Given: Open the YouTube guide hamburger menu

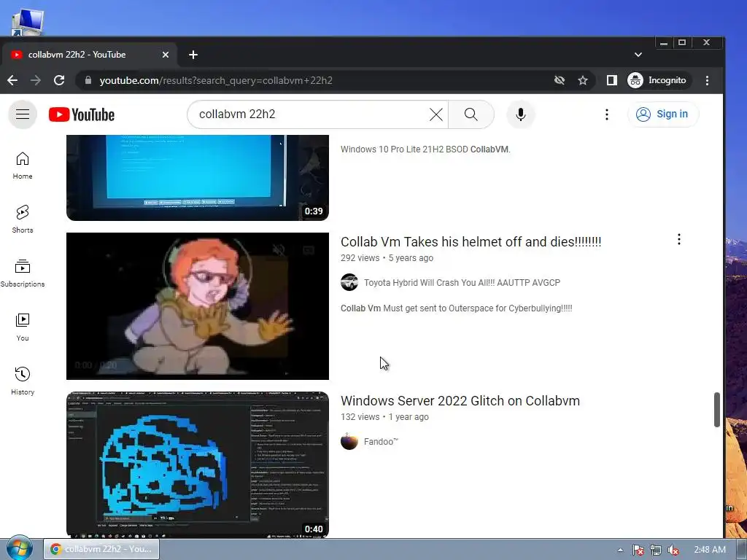Looking at the screenshot, I should [x=23, y=114].
